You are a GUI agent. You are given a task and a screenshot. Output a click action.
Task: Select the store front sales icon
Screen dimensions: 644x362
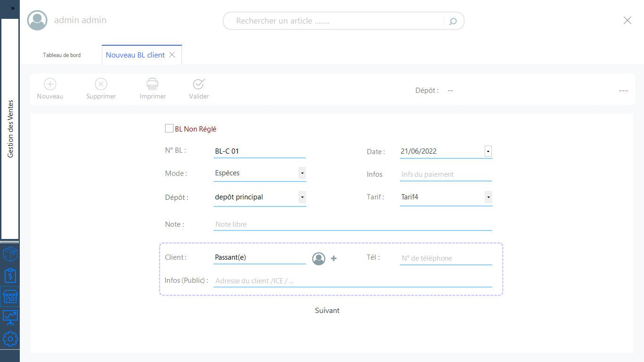[10, 296]
